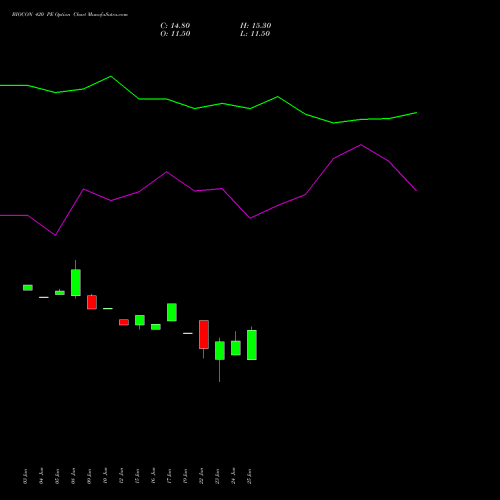Click the '25 Jun' date label
The width and height of the screenshot is (500, 500).
[249, 476]
